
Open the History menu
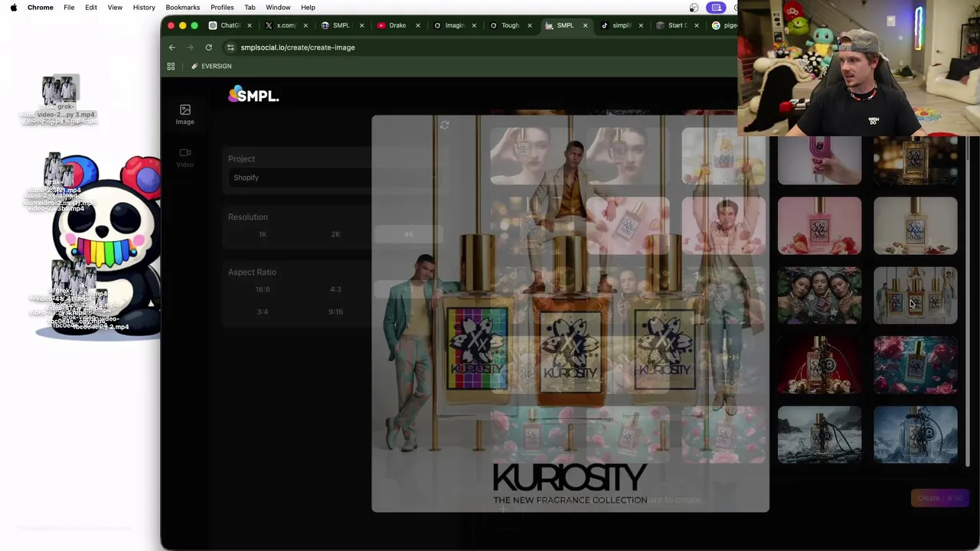pyautogui.click(x=144, y=8)
